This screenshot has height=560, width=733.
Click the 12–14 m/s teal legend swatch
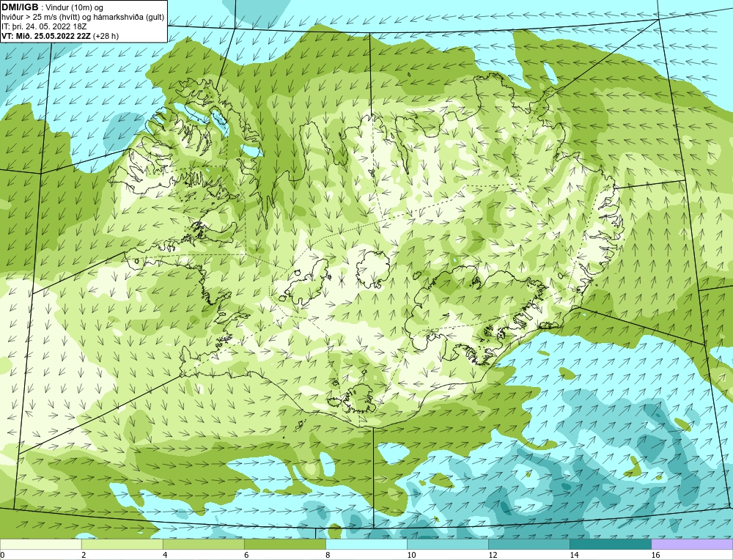click(x=528, y=545)
